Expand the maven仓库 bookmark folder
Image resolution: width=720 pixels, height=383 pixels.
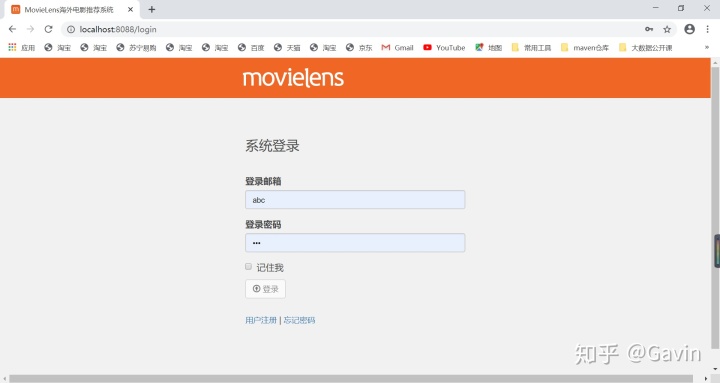tap(585, 47)
